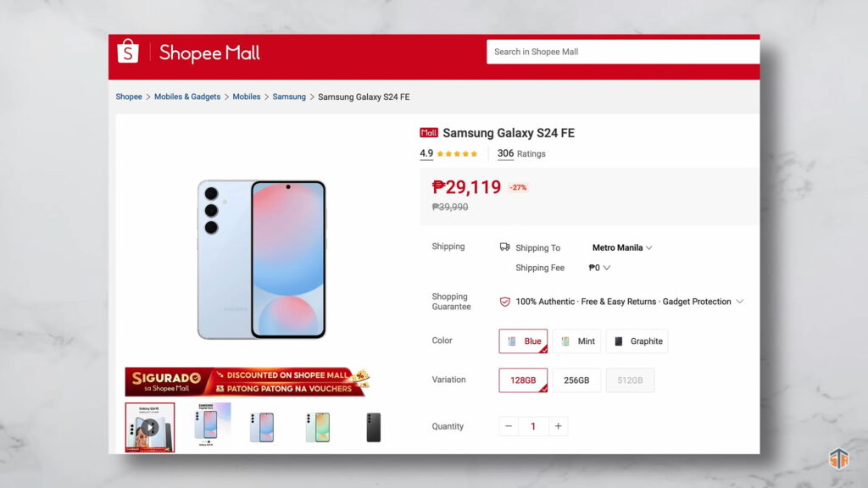Select the Mint color option
The width and height of the screenshot is (868, 488).
(576, 341)
